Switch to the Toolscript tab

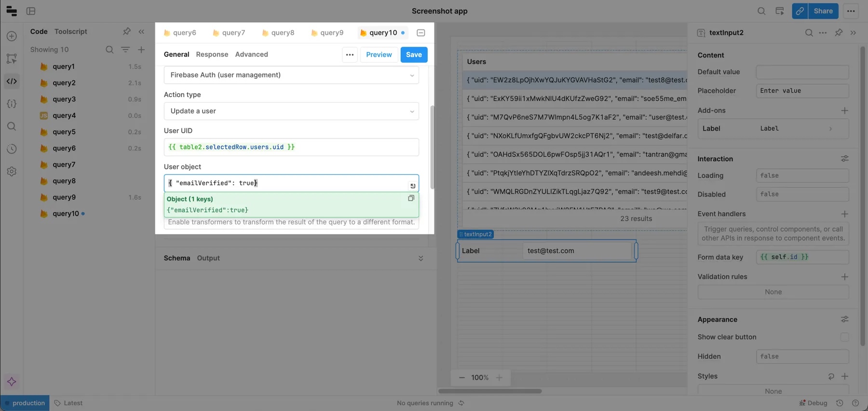point(71,31)
